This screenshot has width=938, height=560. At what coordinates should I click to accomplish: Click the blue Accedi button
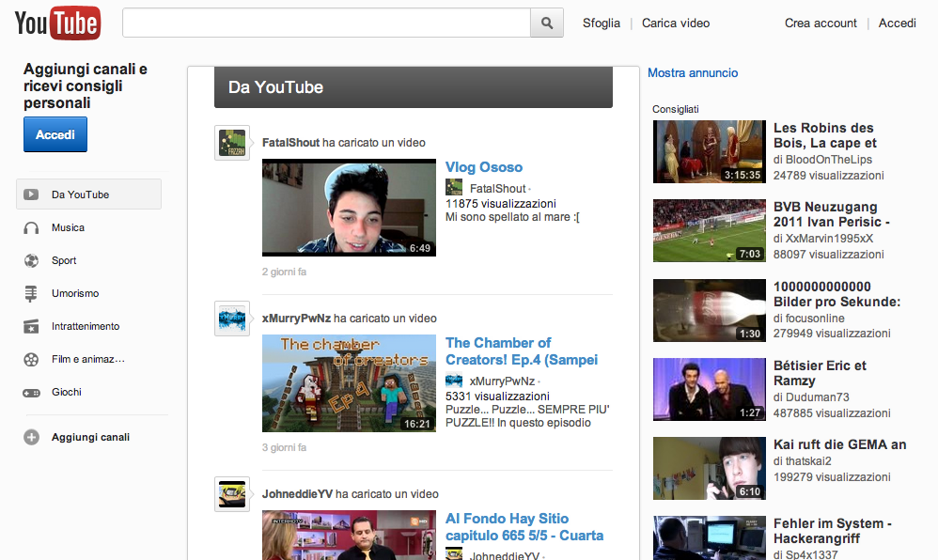point(55,134)
